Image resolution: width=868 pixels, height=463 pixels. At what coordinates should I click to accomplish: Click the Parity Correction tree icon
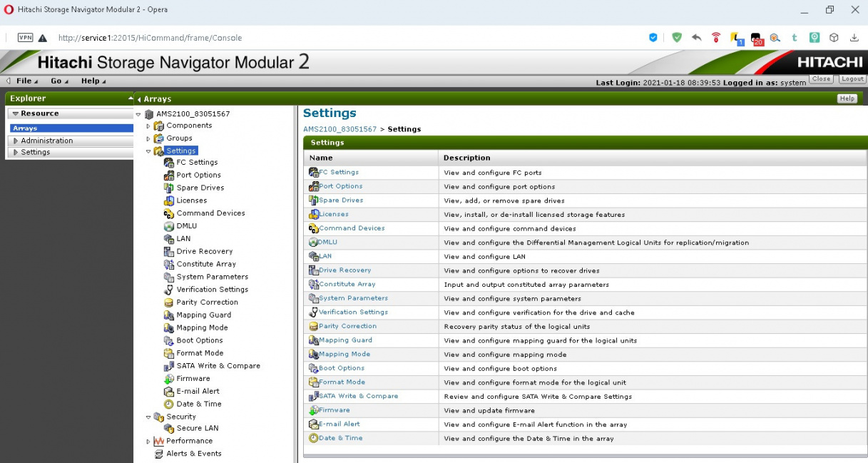coord(169,302)
